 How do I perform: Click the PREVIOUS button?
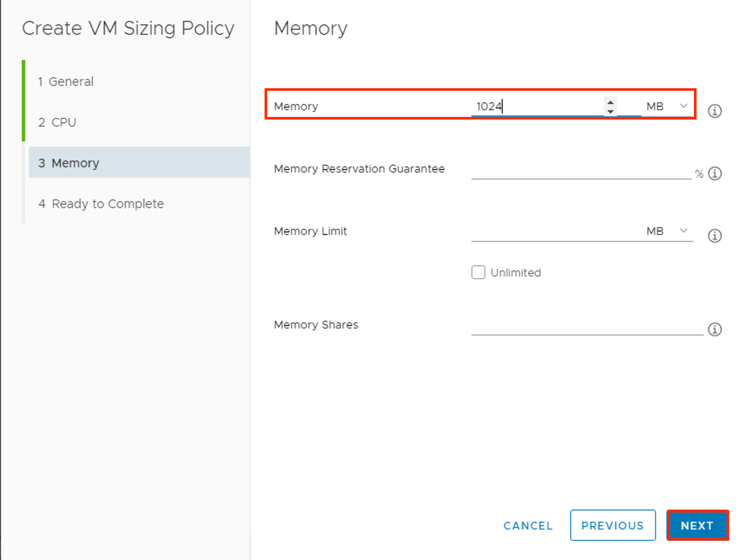pyautogui.click(x=612, y=525)
